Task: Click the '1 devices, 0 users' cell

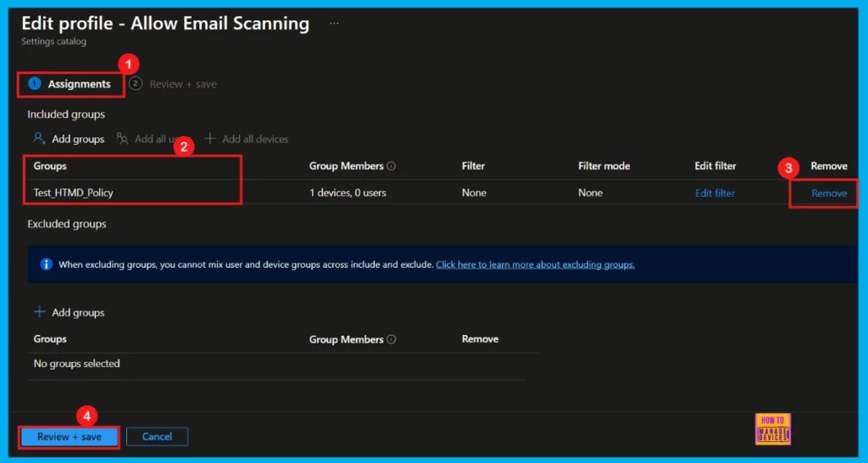Action: coord(348,193)
